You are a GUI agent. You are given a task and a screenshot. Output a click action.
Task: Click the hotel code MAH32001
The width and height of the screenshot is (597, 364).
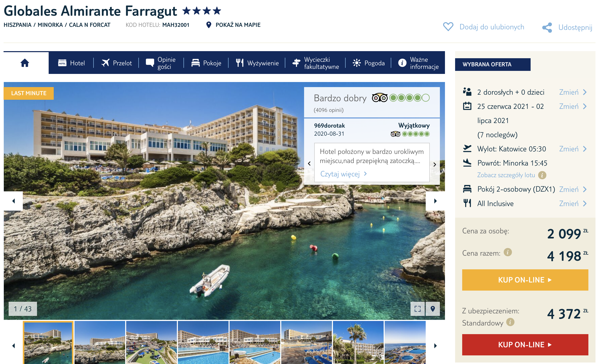[176, 25]
